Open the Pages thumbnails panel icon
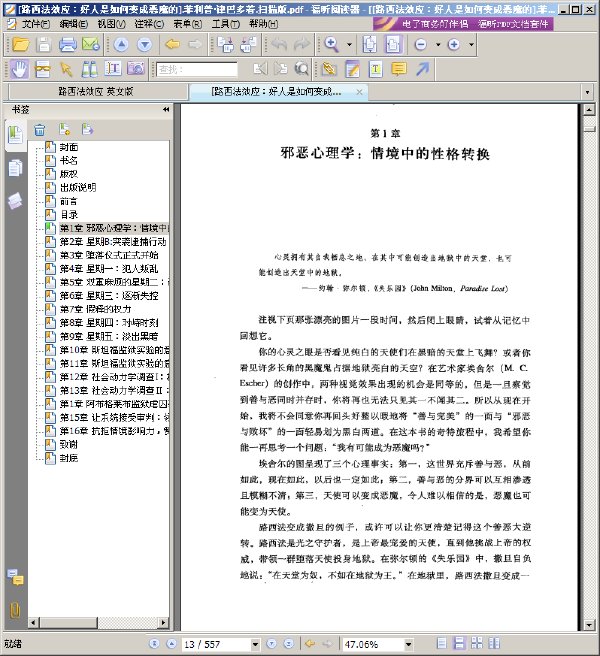600x656 pixels. (x=15, y=168)
